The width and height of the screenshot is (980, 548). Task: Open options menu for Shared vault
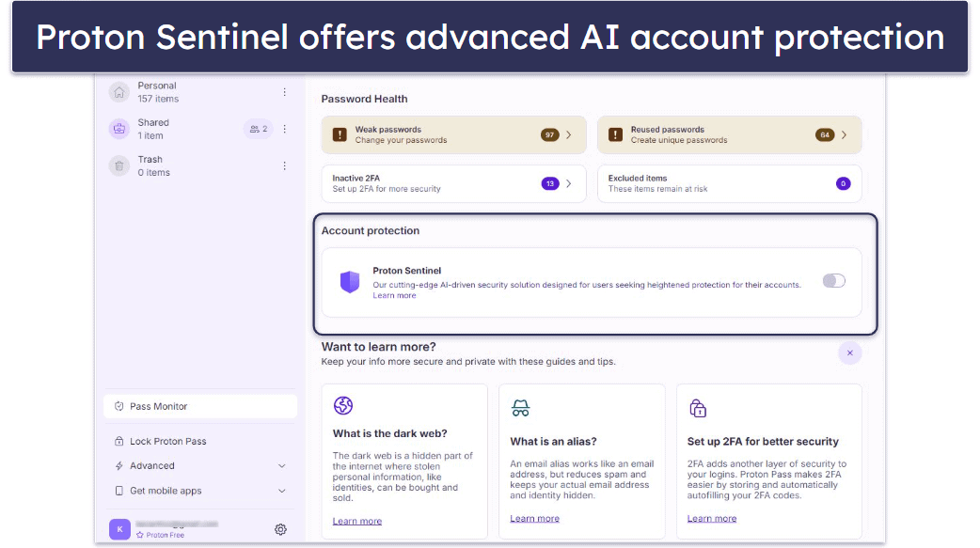click(x=284, y=129)
